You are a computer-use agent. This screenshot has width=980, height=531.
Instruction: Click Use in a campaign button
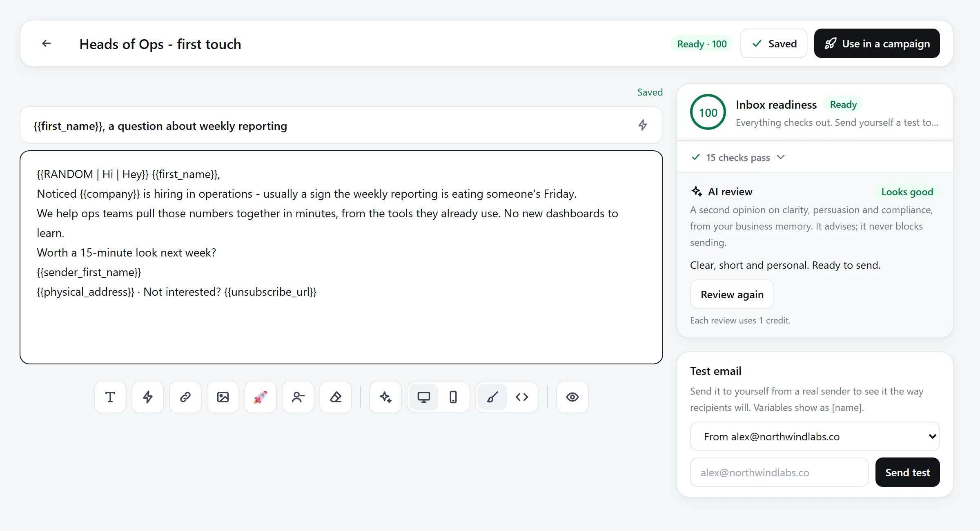coord(877,43)
